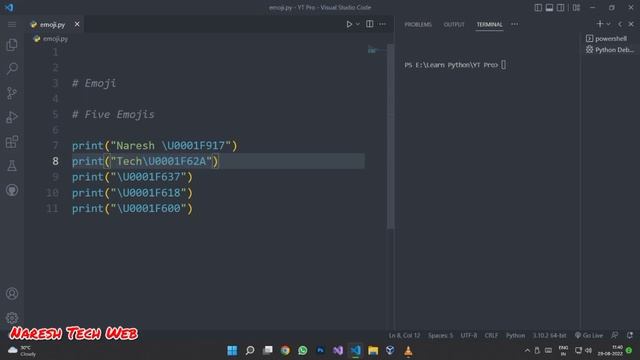Click the editor vertical scrollbar
The image size is (640, 360).
point(391,137)
